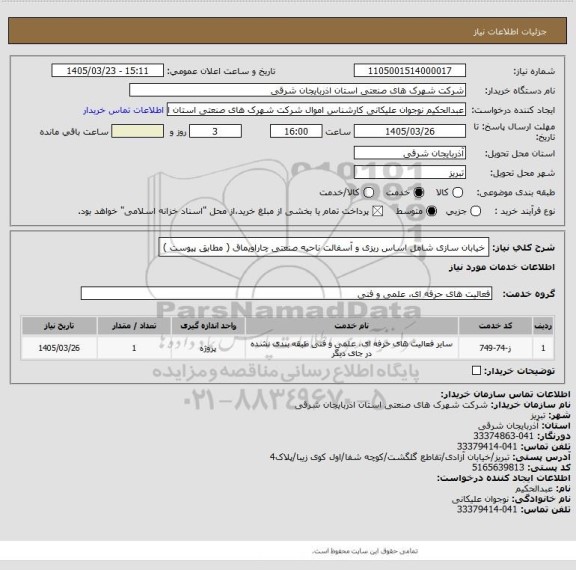576x570 pixels.
Task: Click the announcement date field 1405/03/23 - 15:11
Action: [x=108, y=71]
